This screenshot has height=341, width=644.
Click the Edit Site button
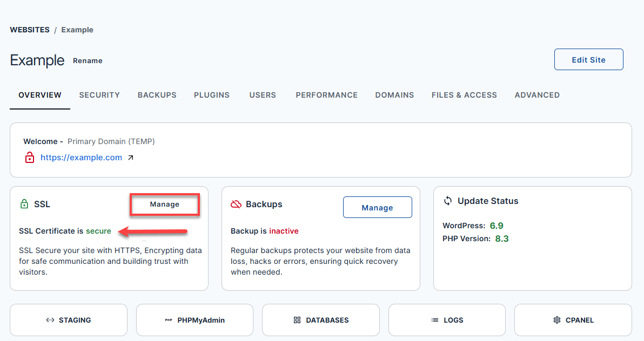(588, 59)
